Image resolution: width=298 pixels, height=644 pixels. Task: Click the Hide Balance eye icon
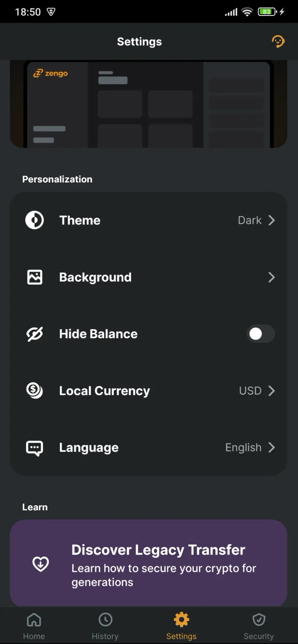pos(35,334)
